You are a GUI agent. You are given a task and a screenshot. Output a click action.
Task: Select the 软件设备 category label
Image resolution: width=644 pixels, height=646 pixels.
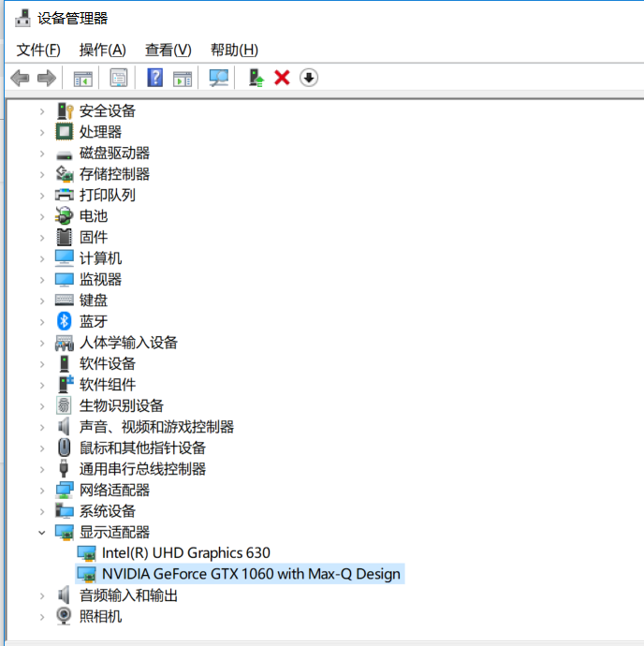tap(108, 363)
